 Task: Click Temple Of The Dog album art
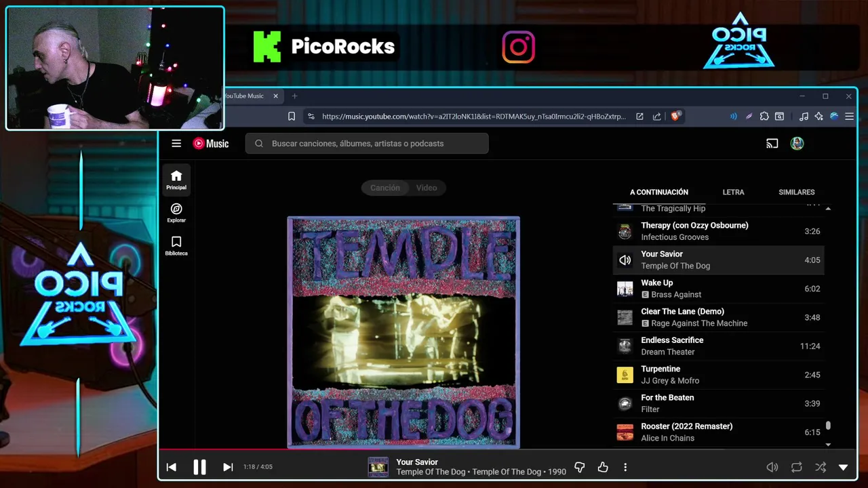click(x=403, y=332)
